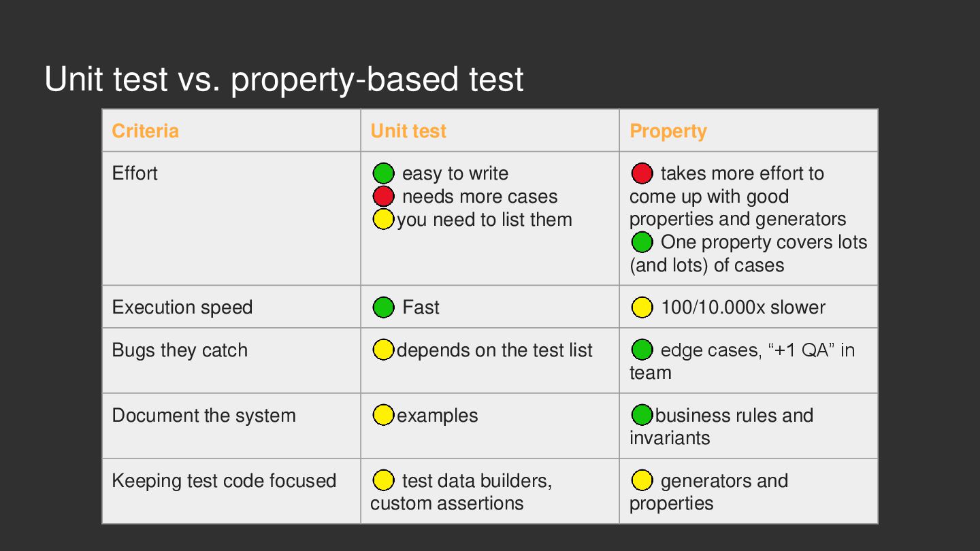
Task: Click the 'Property' column header
Action: pos(668,131)
